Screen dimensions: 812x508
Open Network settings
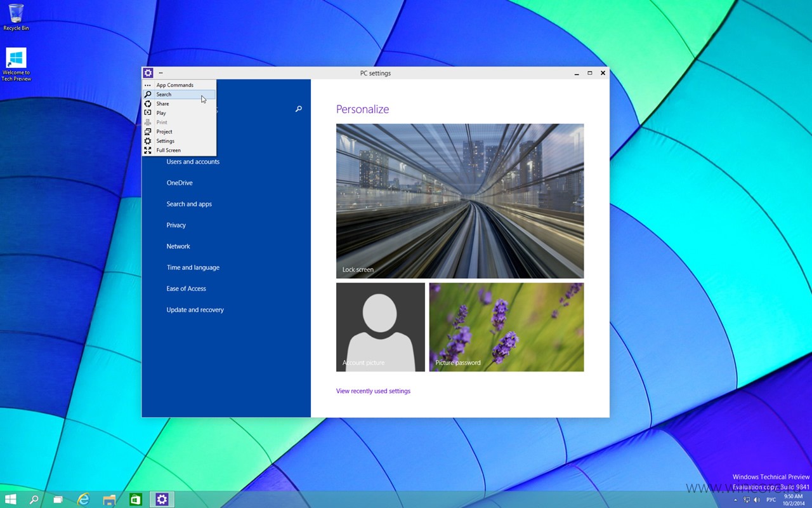point(178,246)
